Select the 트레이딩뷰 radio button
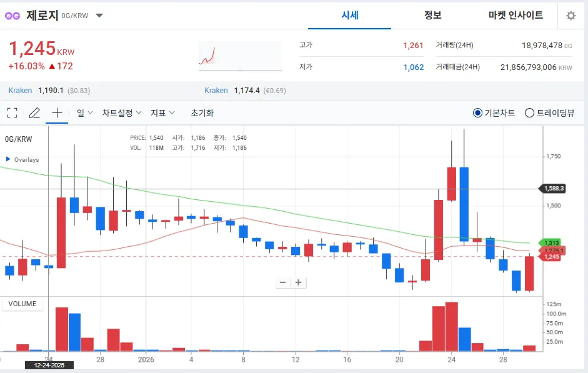This screenshot has width=588, height=373. coord(529,113)
